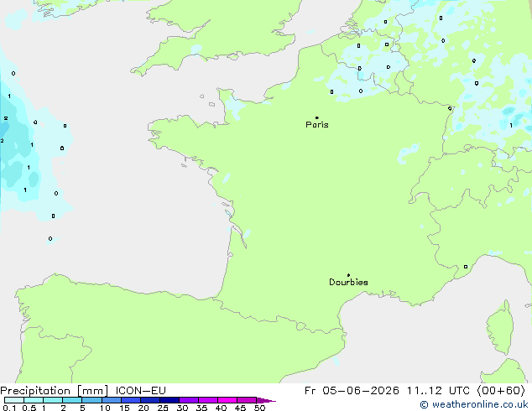Screen dimensions: 532x411
Task: Click the legend value 50 label
Action: (260, 408)
